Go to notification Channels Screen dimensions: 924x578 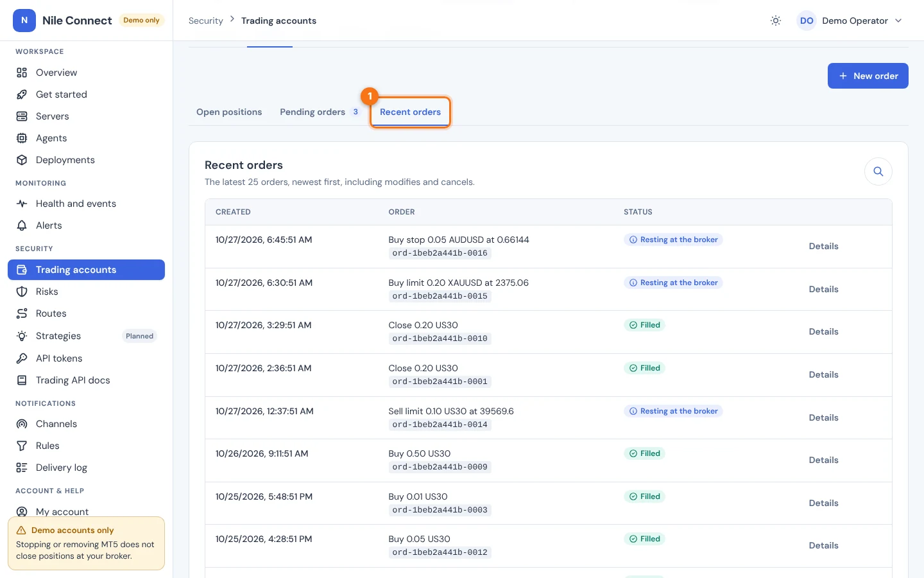[x=86, y=424]
